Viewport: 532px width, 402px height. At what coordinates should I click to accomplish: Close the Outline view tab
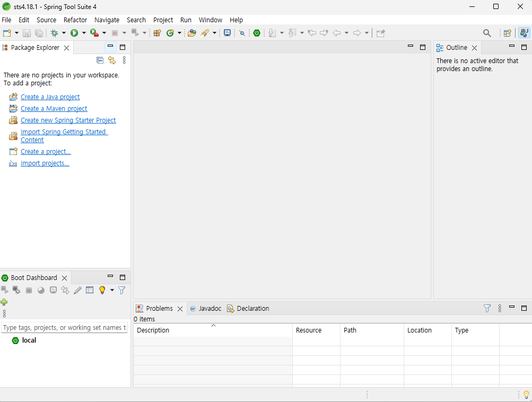[475, 48]
